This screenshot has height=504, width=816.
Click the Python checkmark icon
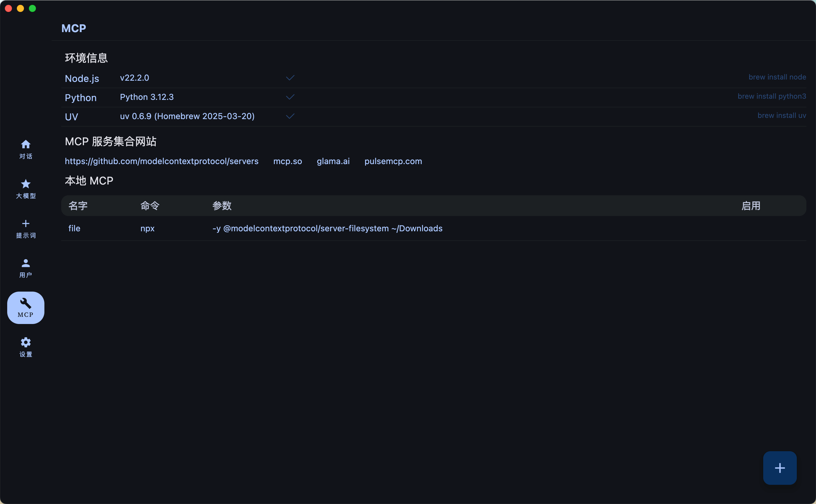[x=290, y=97]
